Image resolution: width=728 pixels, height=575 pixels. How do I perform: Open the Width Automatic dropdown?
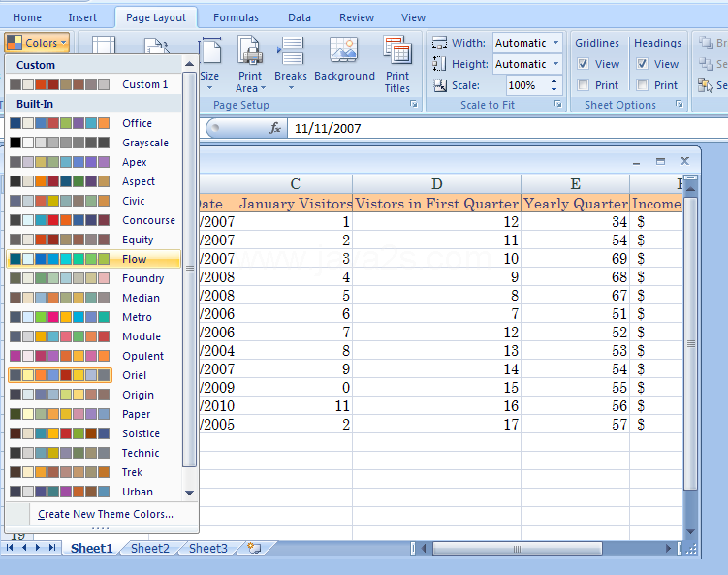[555, 43]
